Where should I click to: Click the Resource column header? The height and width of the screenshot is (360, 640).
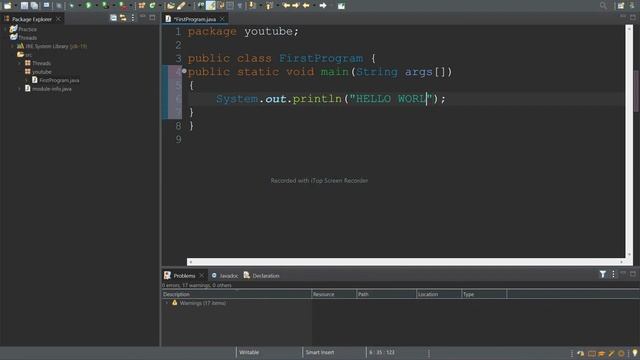tap(334, 294)
